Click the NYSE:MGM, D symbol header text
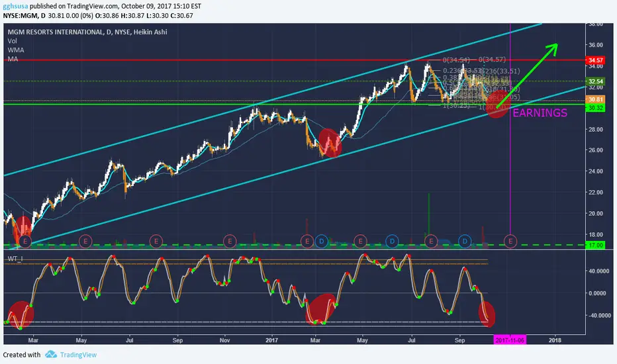The width and height of the screenshot is (617, 364). (x=24, y=16)
